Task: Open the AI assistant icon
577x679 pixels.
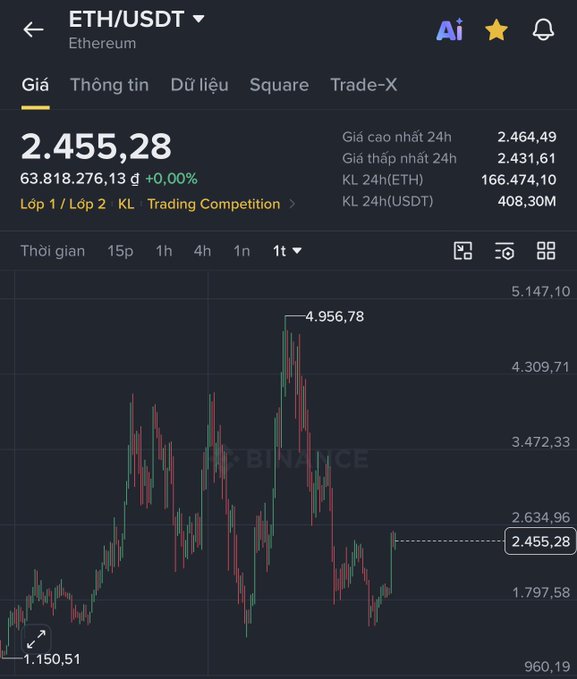Action: [450, 30]
